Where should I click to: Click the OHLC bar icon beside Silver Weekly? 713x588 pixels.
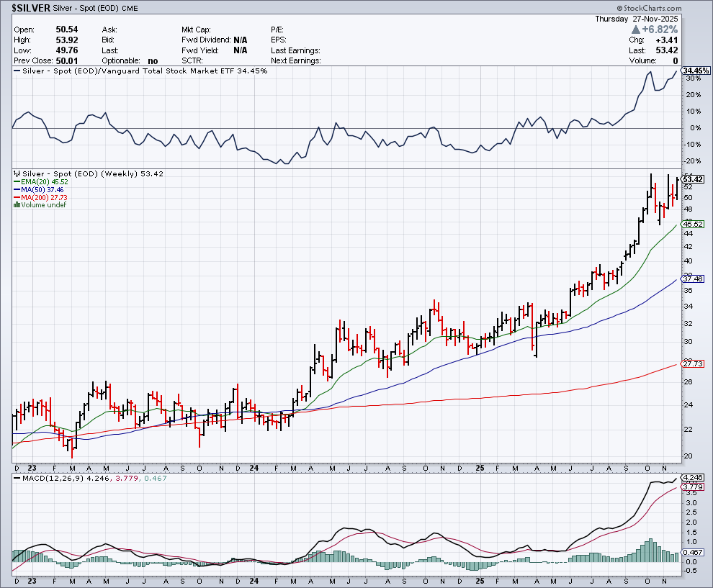click(x=17, y=173)
